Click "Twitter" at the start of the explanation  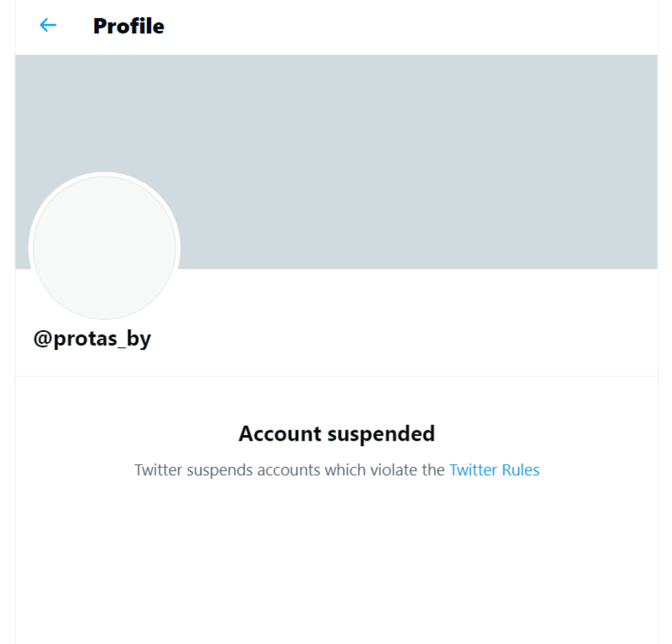tap(158, 470)
